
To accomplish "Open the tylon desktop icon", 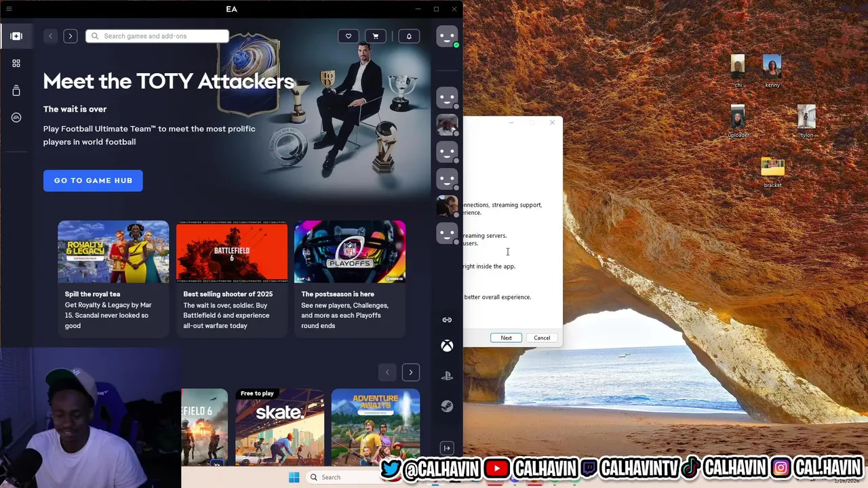I will [x=806, y=121].
